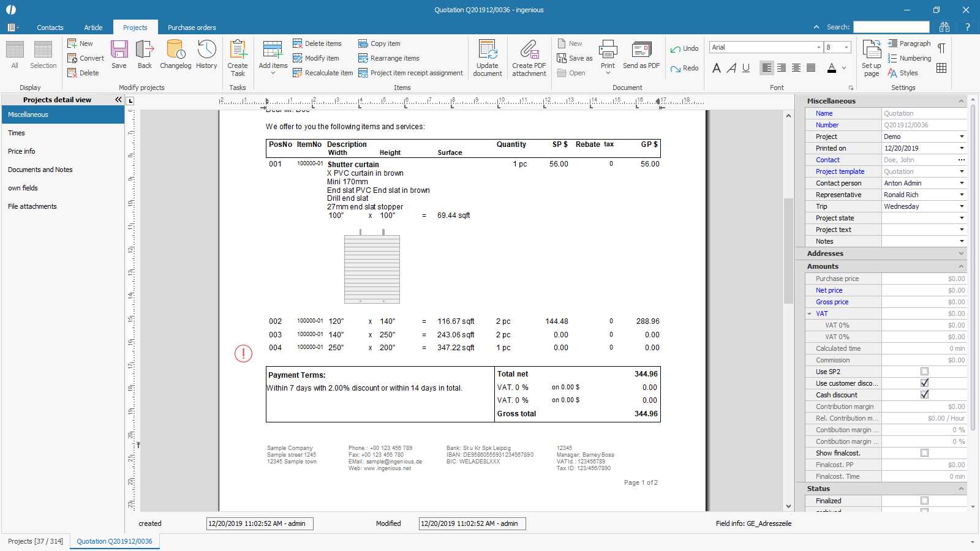Image resolution: width=980 pixels, height=551 pixels.
Task: Open project History
Action: (x=206, y=54)
